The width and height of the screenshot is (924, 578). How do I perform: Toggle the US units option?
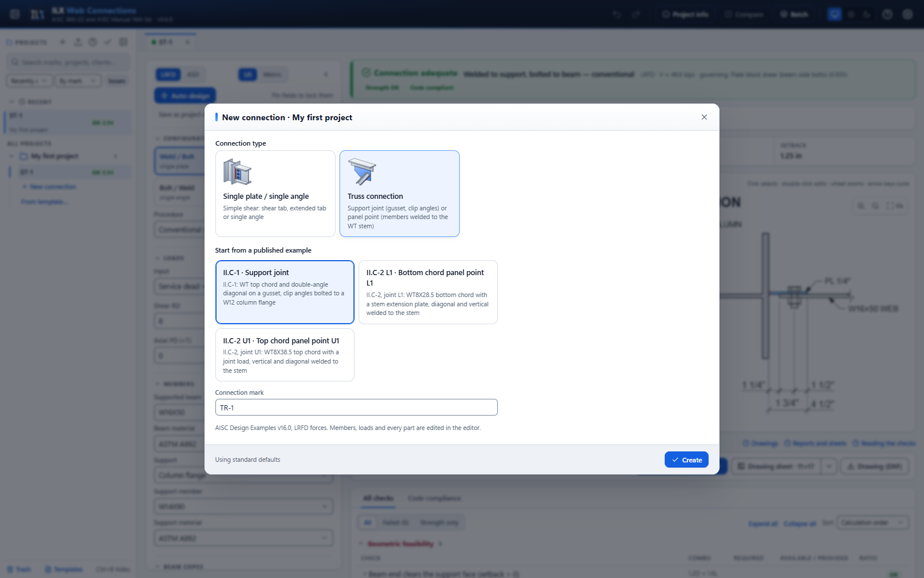[x=247, y=75]
